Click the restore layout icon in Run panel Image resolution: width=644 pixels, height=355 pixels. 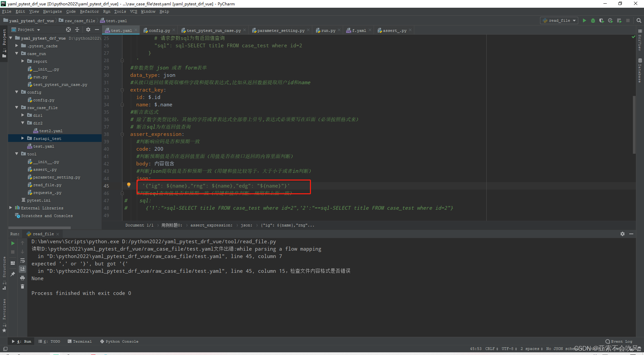click(x=13, y=263)
